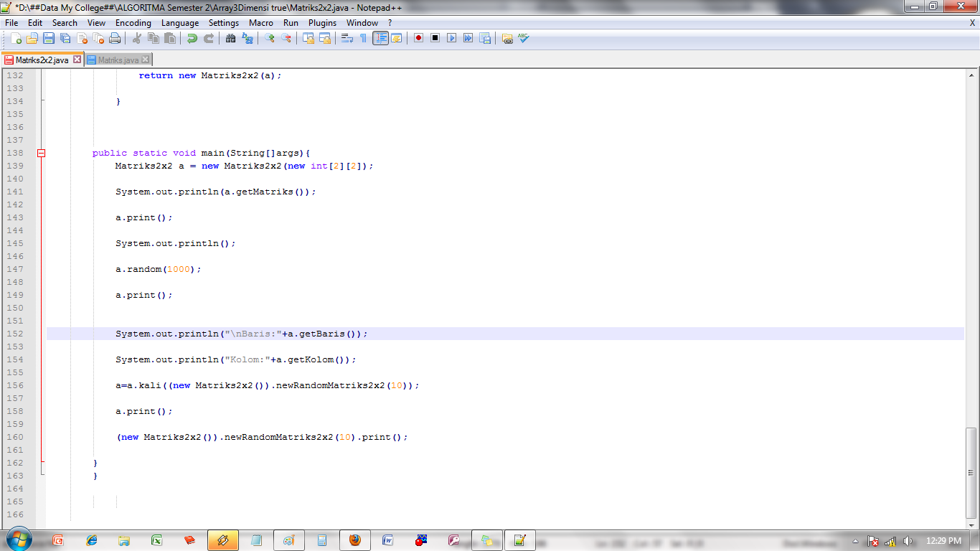Open the Plugins menu

pyautogui.click(x=322, y=22)
